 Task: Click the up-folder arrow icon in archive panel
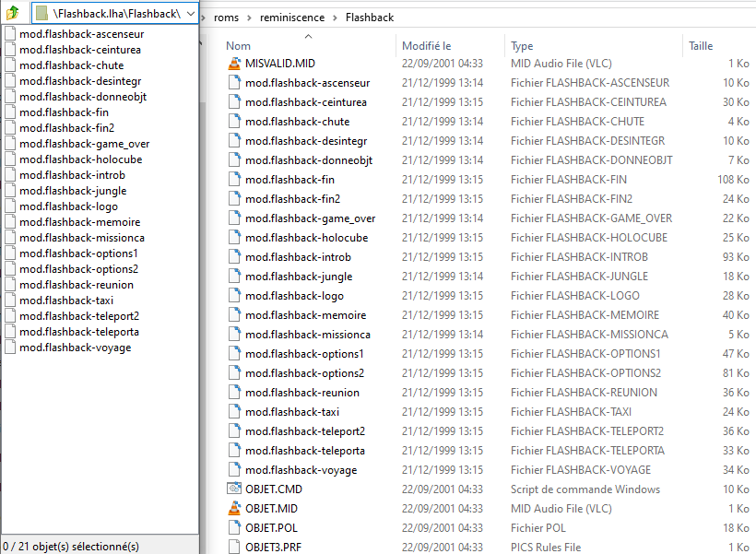point(13,13)
